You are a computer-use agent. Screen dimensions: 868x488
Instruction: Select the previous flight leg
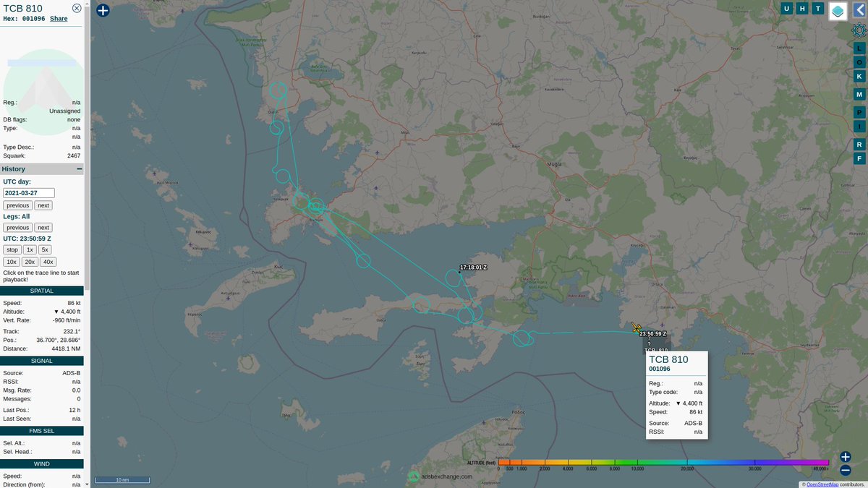click(18, 227)
